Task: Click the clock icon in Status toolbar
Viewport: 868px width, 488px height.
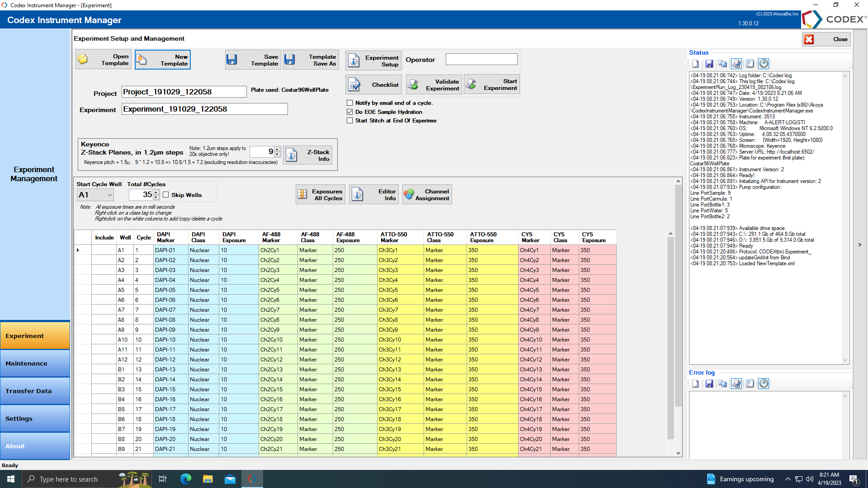Action: point(764,64)
